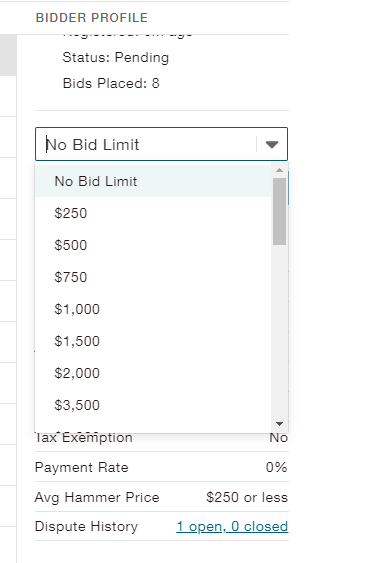This screenshot has height=563, width=370.
Task: Select the highlighted No Bid Limit option
Action: point(153,181)
